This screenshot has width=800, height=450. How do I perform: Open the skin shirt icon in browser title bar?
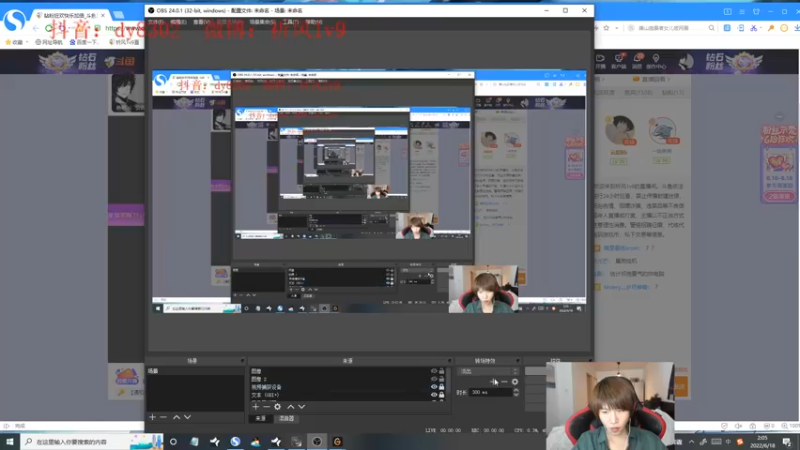[x=756, y=11]
